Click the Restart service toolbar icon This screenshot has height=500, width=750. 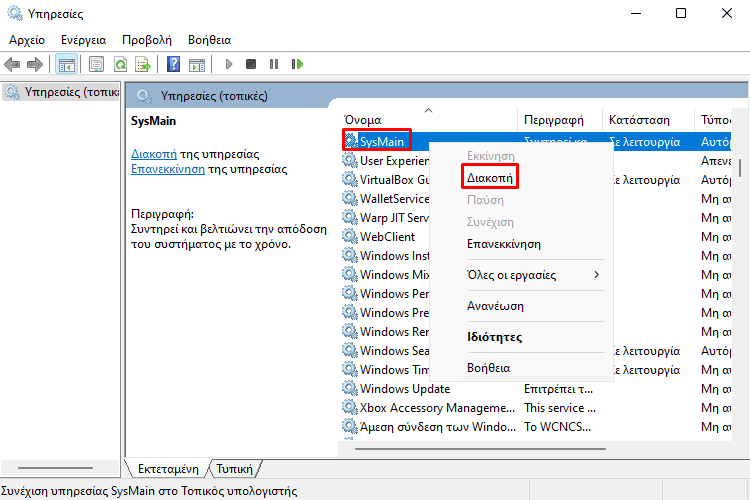(297, 64)
